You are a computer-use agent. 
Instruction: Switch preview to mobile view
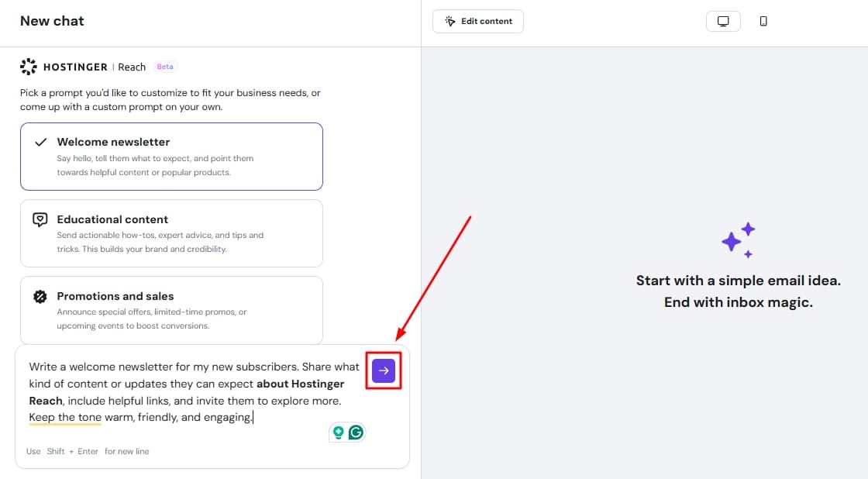coord(763,22)
